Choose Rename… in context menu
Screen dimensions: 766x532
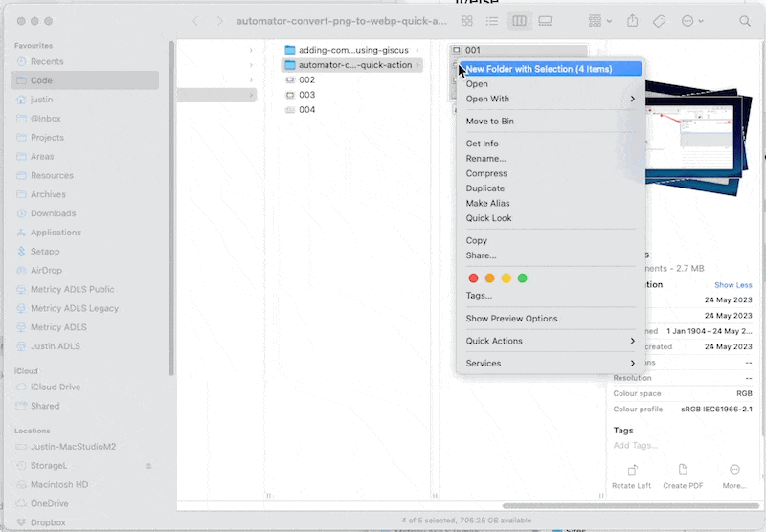[550, 159]
